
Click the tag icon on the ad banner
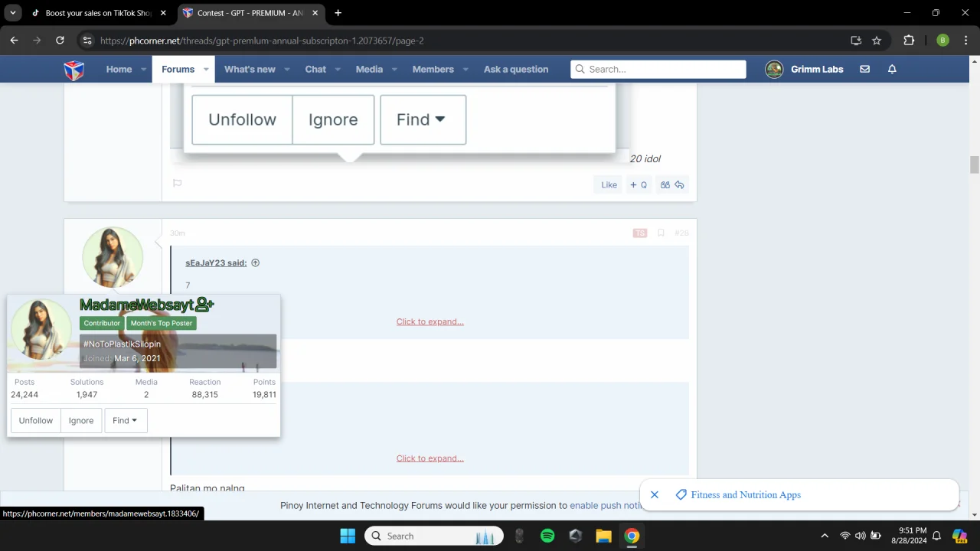pyautogui.click(x=681, y=494)
